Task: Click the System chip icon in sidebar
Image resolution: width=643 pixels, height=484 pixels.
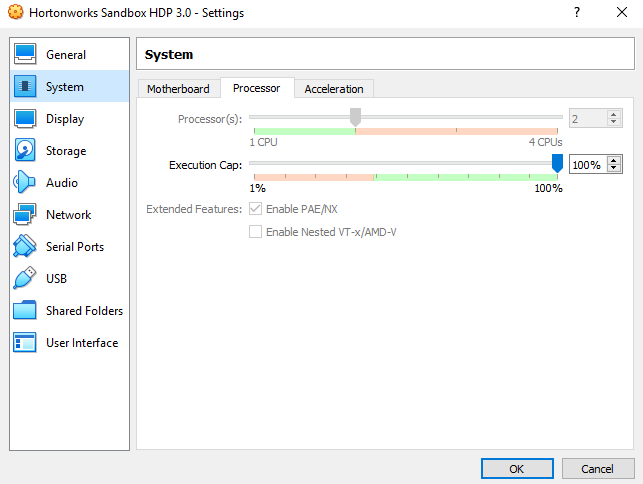Action: (25, 86)
